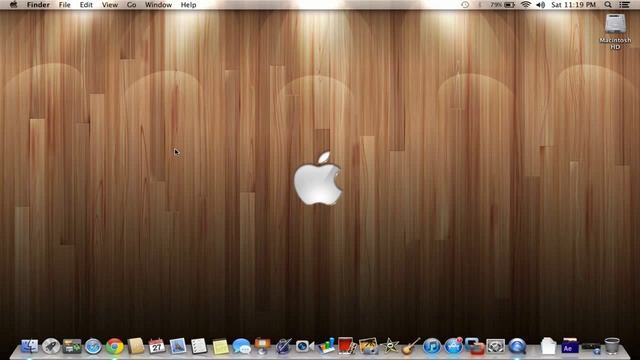Launch Google Chrome from the Dock
This screenshot has height=360, width=640.
pos(115,346)
